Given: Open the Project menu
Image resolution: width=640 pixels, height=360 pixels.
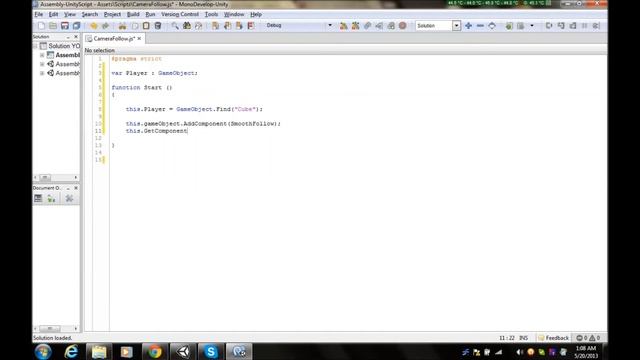Looking at the screenshot, I should pos(112,14).
